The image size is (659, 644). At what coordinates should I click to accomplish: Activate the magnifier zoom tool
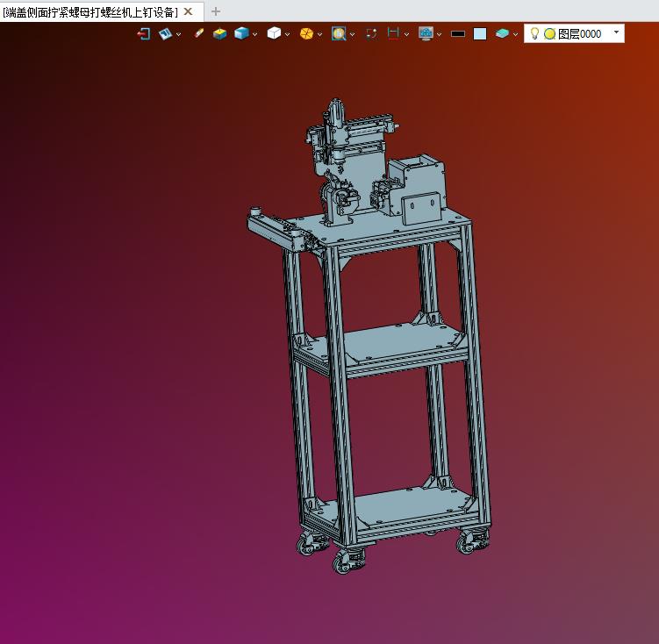338,33
